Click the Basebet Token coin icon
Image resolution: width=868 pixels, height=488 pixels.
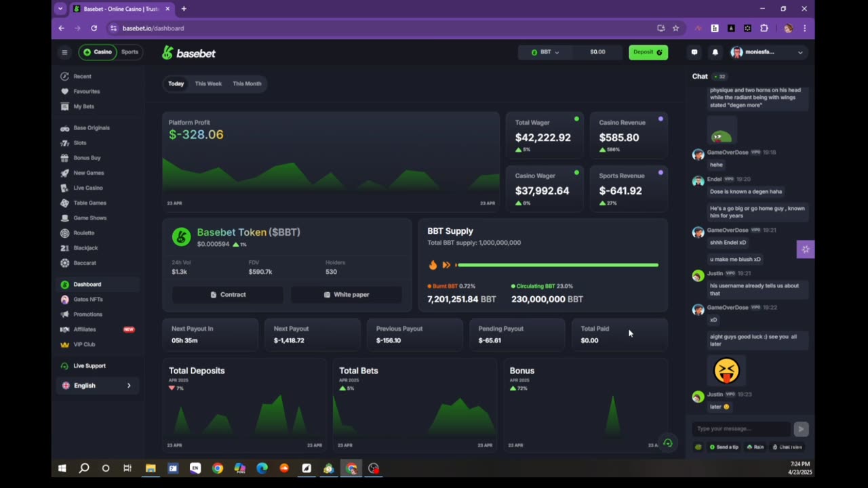(x=181, y=237)
